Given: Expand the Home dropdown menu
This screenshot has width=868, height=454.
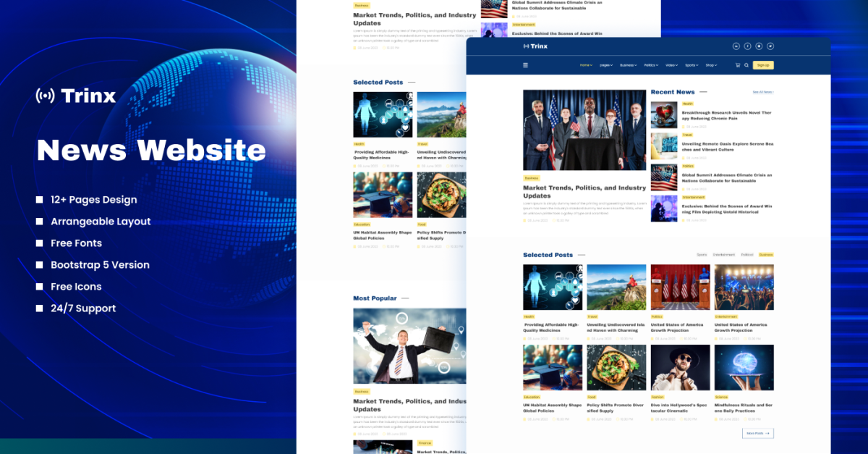Looking at the screenshot, I should [x=586, y=65].
